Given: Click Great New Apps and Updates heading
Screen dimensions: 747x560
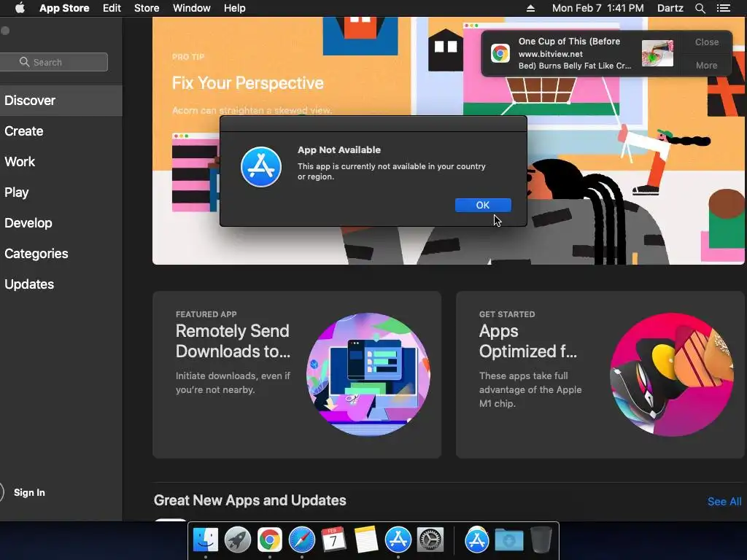Looking at the screenshot, I should click(x=250, y=500).
